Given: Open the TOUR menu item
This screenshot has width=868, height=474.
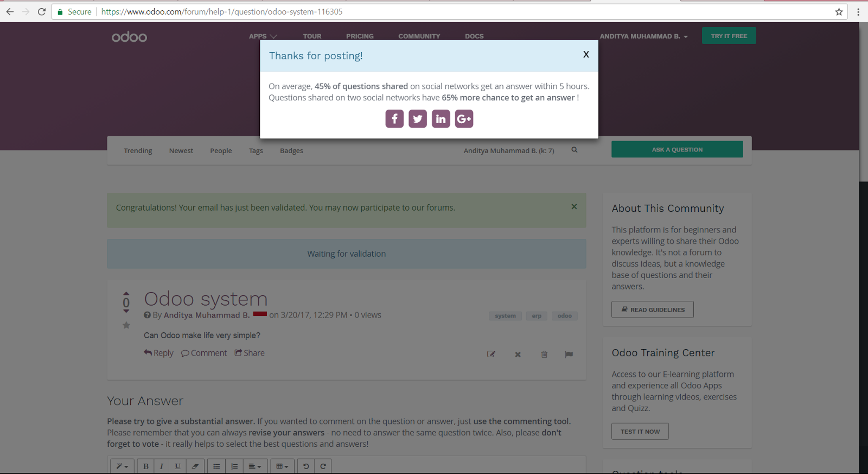Looking at the screenshot, I should pyautogui.click(x=312, y=36).
